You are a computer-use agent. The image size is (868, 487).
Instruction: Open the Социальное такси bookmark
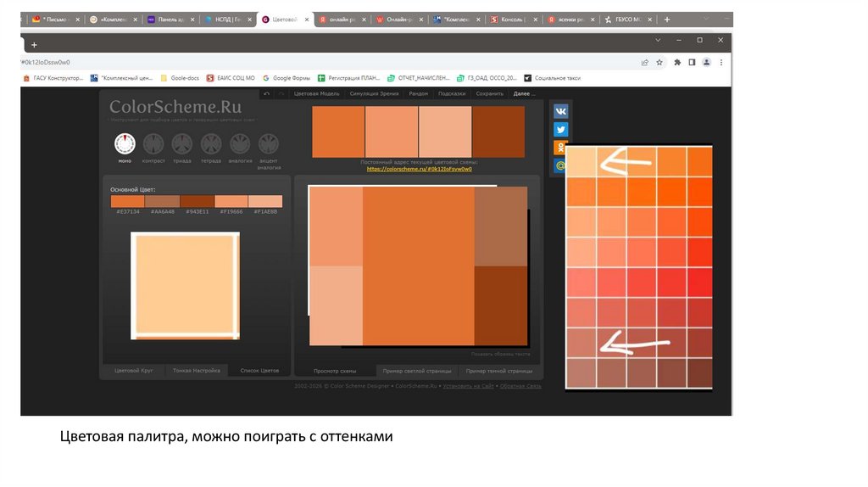click(x=553, y=78)
